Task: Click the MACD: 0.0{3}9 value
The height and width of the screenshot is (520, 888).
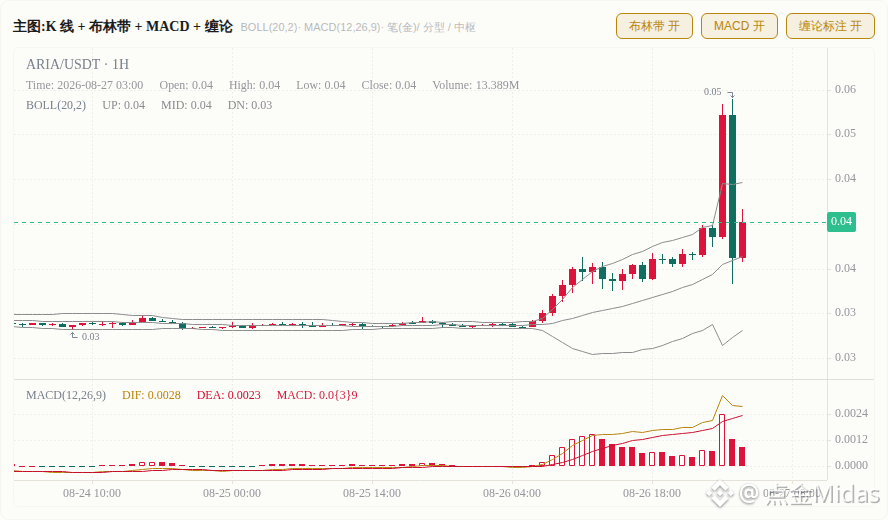Action: tap(317, 395)
